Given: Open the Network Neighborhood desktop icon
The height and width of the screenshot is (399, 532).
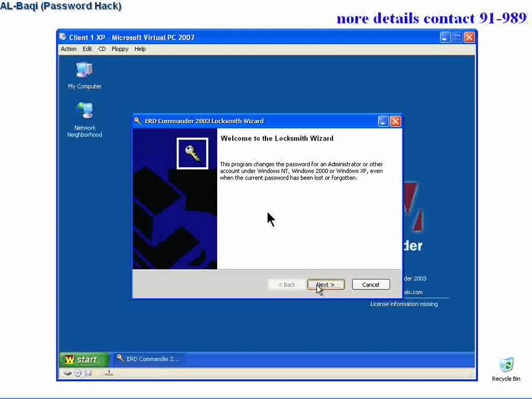Looking at the screenshot, I should 84,120.
